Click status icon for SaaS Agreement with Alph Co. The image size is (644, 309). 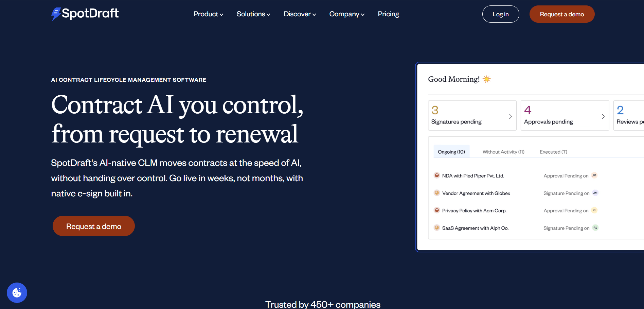coord(437,228)
